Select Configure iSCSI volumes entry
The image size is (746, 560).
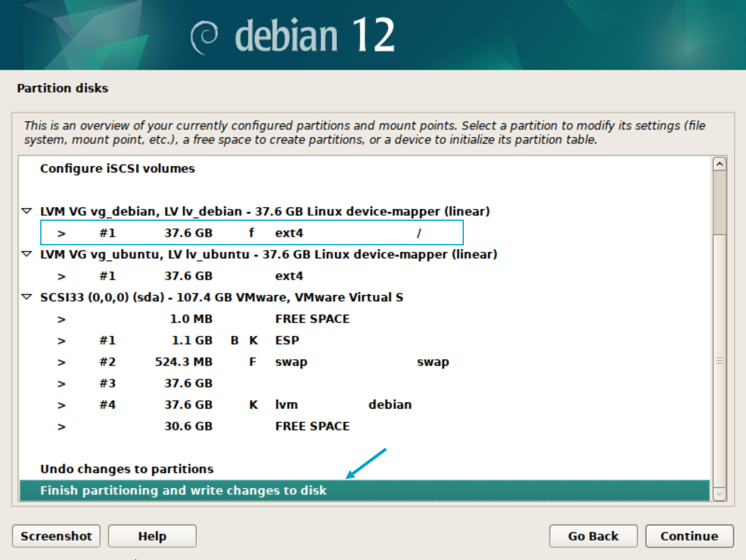[x=117, y=168]
